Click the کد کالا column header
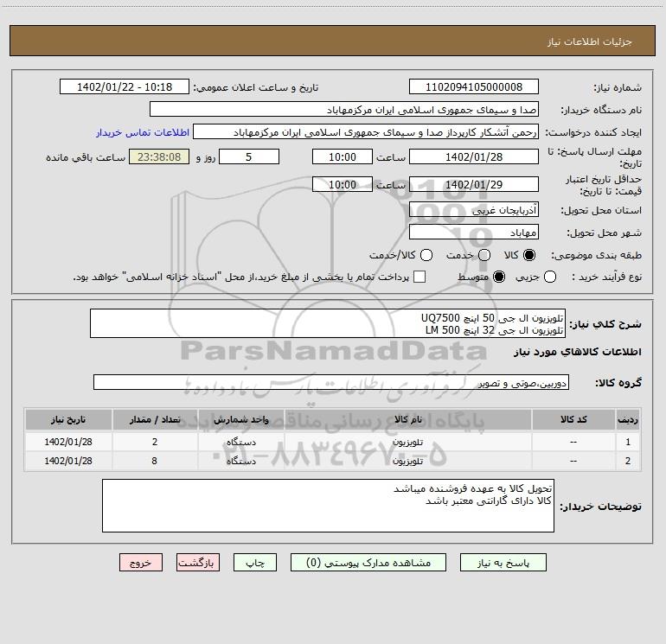 [573, 419]
